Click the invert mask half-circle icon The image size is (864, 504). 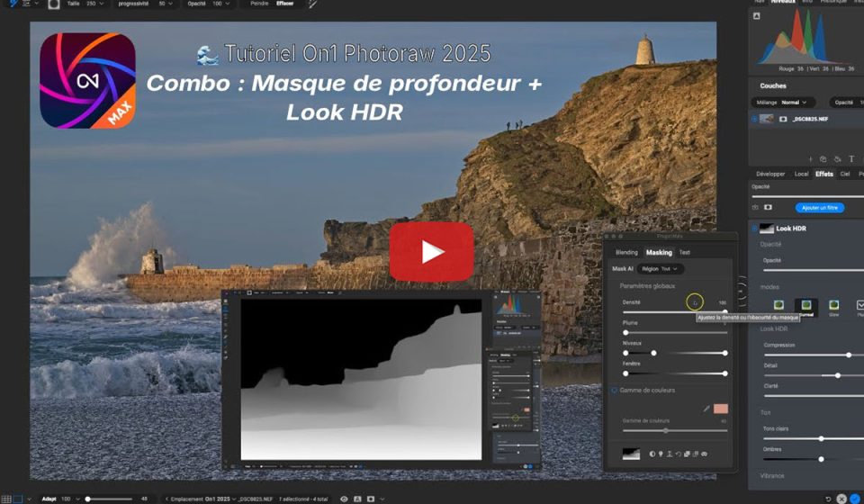652,454
